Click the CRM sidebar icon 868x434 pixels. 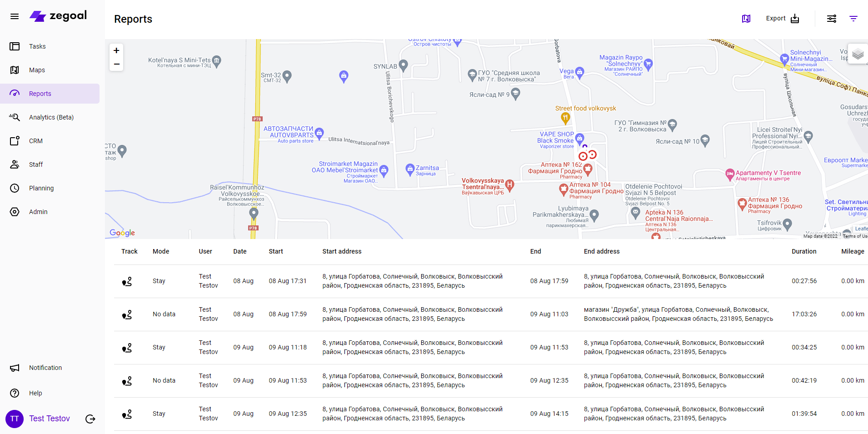(x=15, y=141)
